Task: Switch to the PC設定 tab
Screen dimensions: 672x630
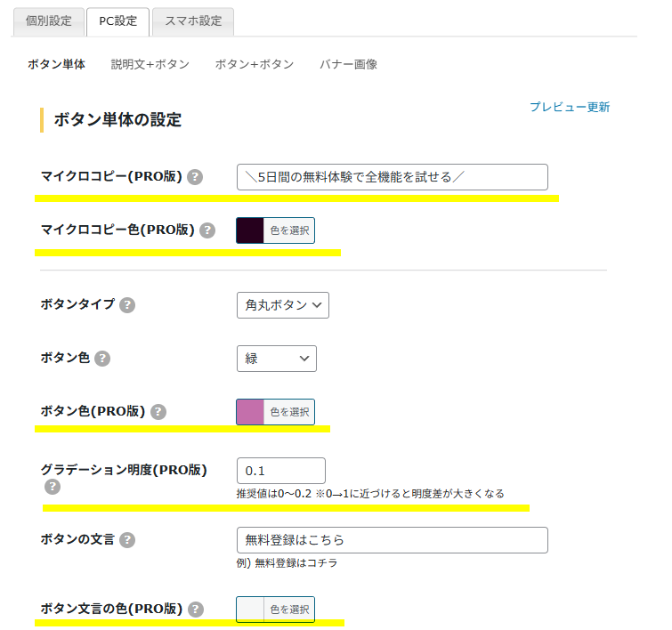Action: tap(117, 21)
